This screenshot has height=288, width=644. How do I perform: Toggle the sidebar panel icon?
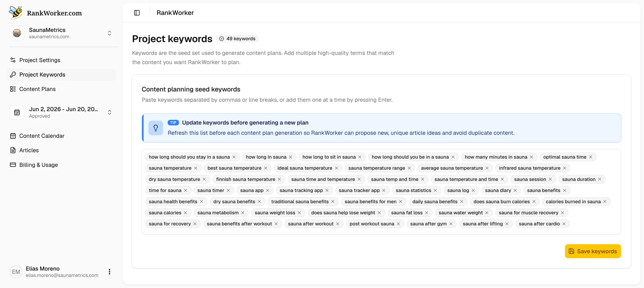[x=137, y=13]
